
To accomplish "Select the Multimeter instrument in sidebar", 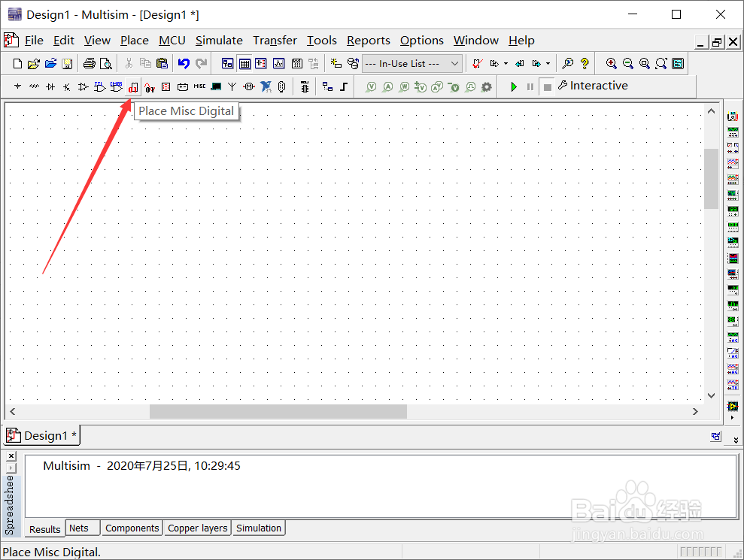I will coord(733,116).
